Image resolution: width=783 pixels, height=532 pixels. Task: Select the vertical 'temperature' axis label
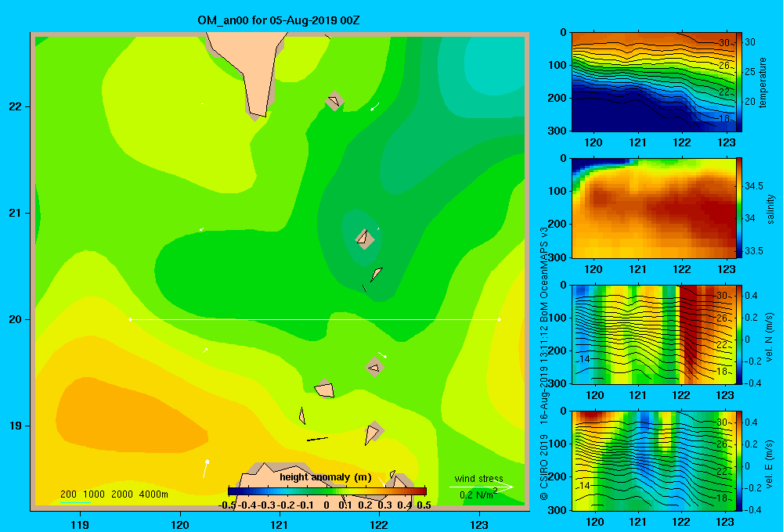(x=763, y=82)
